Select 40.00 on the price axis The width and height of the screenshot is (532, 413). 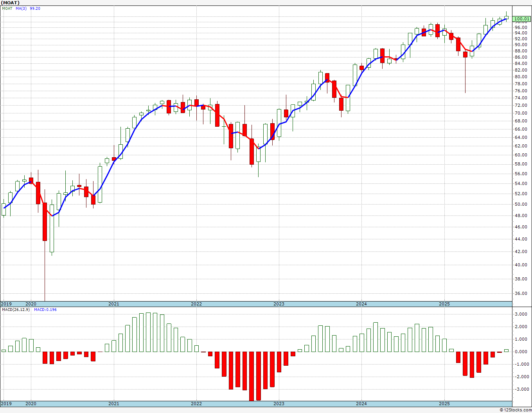(520, 265)
